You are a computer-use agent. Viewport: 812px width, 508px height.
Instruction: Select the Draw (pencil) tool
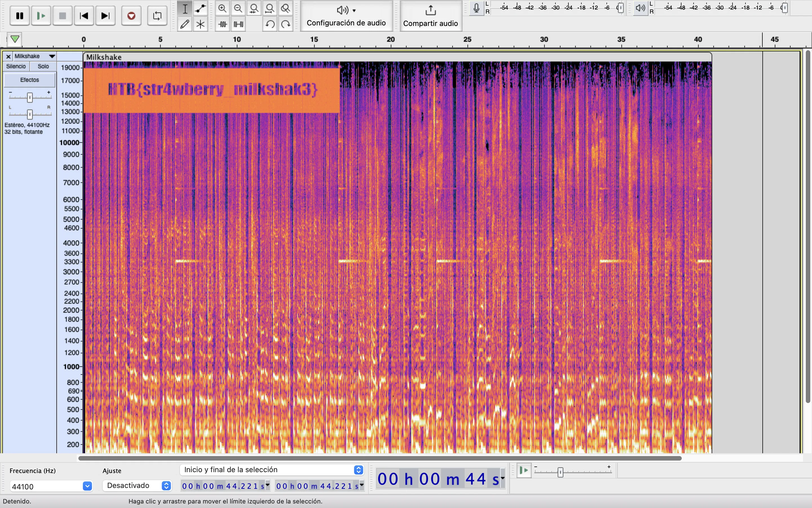pyautogui.click(x=185, y=24)
